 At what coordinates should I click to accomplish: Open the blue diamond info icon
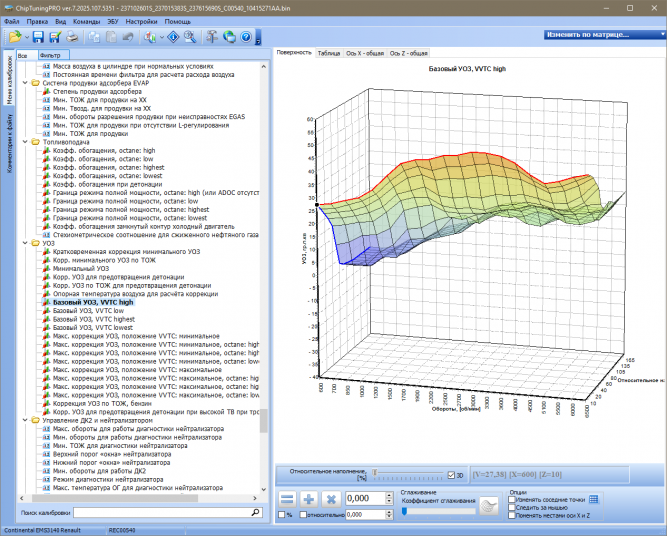173,37
